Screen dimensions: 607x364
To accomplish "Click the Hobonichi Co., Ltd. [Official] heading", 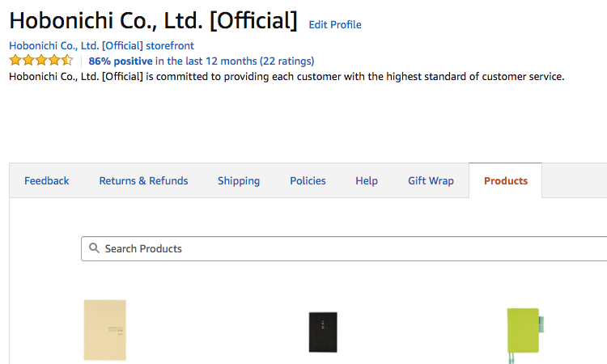I will pos(153,20).
